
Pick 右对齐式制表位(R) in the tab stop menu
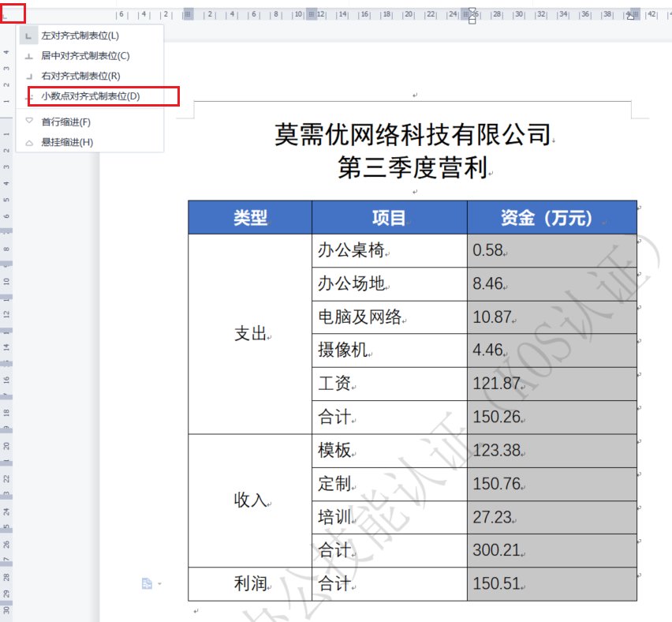(80, 76)
